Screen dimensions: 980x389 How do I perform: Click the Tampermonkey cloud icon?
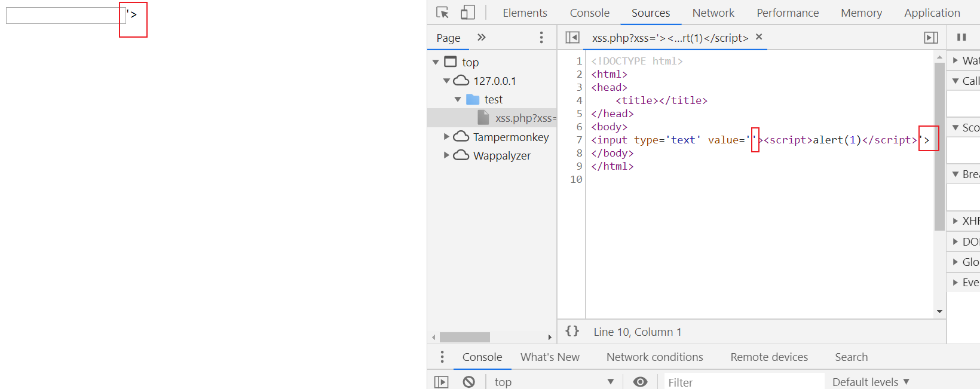(x=461, y=136)
